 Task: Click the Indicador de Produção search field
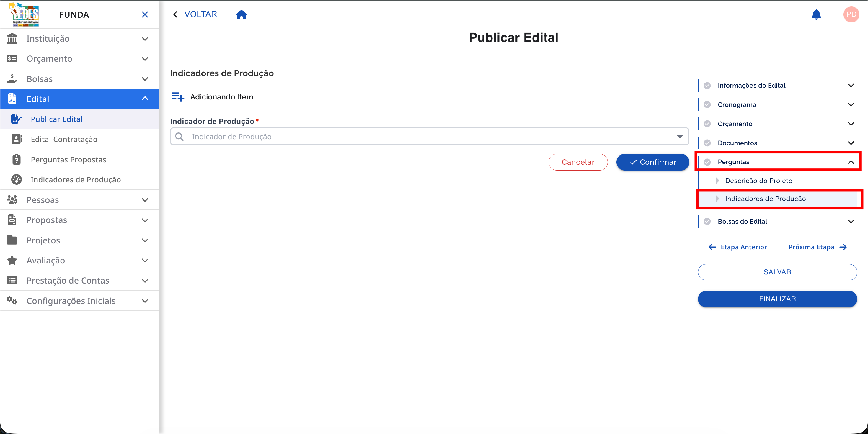(x=429, y=136)
